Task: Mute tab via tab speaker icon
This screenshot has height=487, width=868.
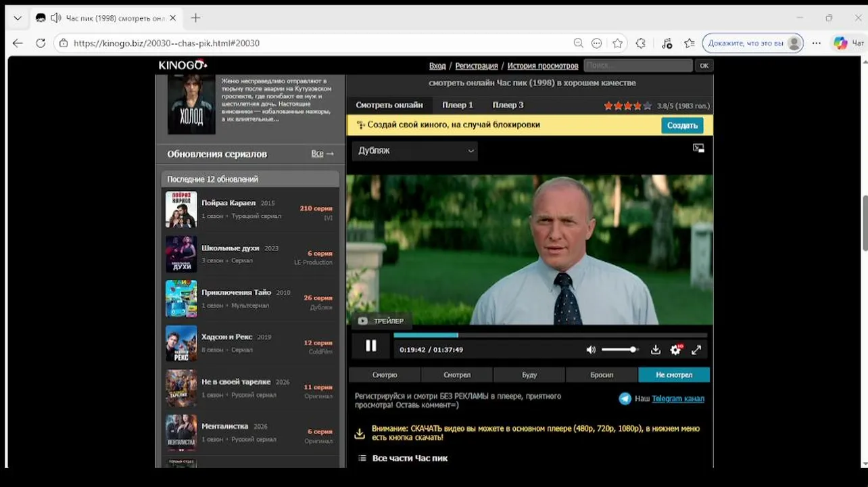Action: coord(55,18)
